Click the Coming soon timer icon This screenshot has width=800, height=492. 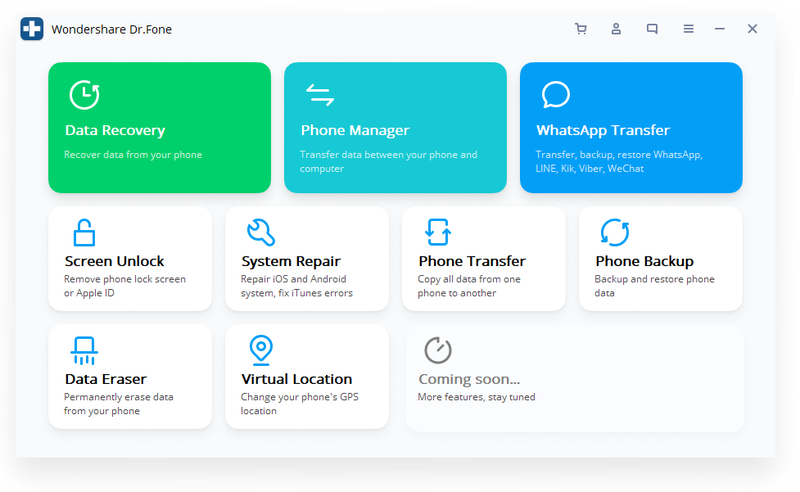[438, 350]
